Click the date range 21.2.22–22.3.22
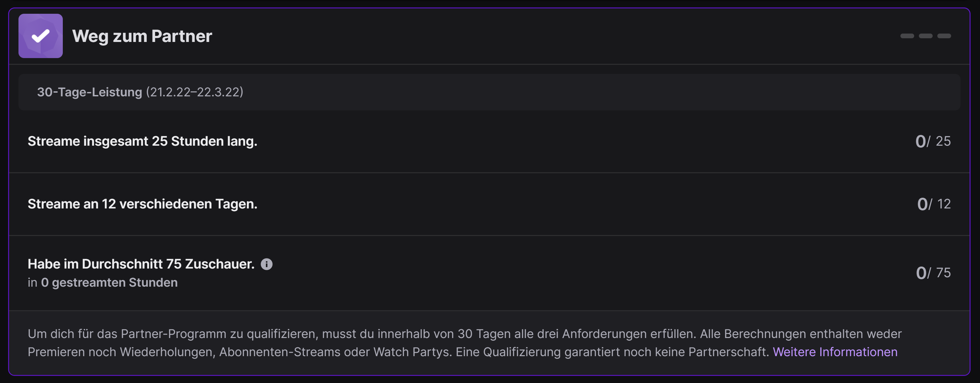The height and width of the screenshot is (383, 980). [x=194, y=92]
